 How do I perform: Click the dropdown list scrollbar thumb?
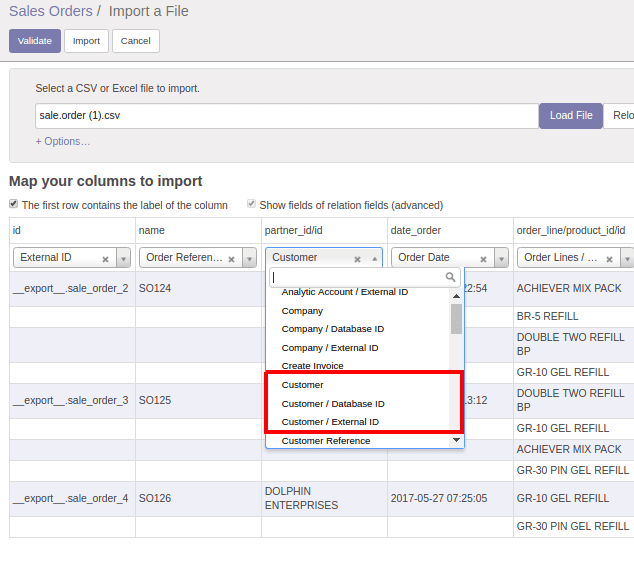click(456, 319)
